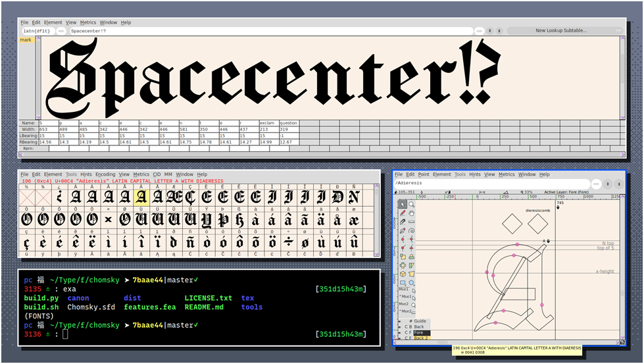Image resolution: width=644 pixels, height=364 pixels.
Task: Open dropdown beside 'Spacecenter!?' text field
Action: (x=480, y=31)
